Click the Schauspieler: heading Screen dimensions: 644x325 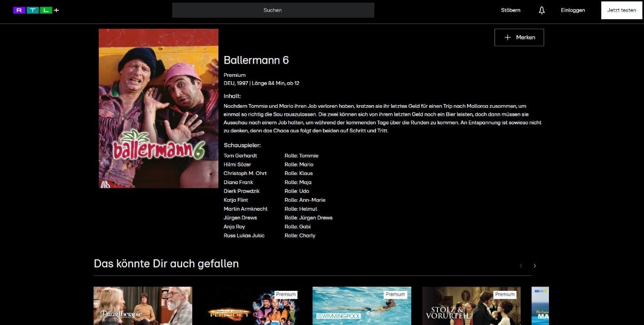[242, 145]
